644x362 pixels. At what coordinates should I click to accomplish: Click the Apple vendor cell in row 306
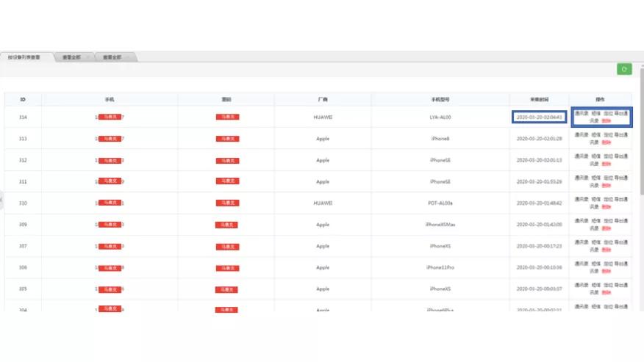(x=323, y=267)
